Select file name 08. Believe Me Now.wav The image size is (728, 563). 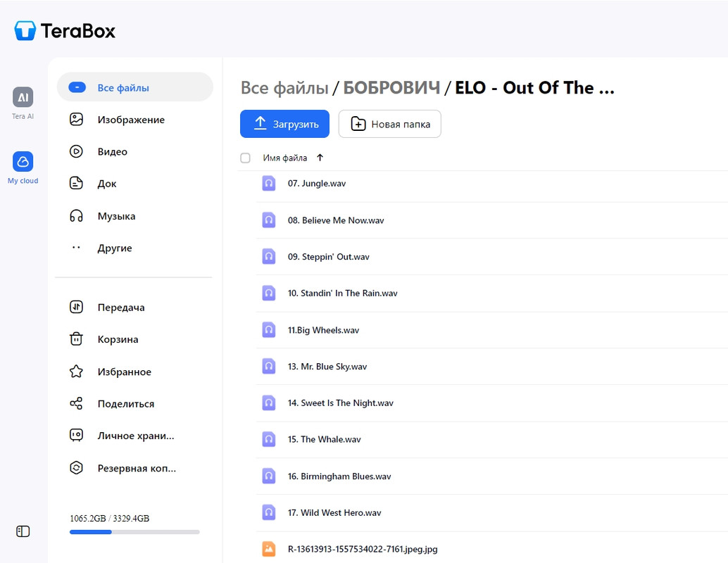(336, 220)
